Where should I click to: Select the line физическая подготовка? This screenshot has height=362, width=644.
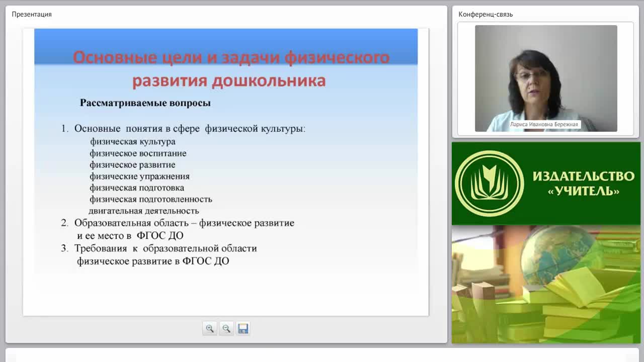137,188
